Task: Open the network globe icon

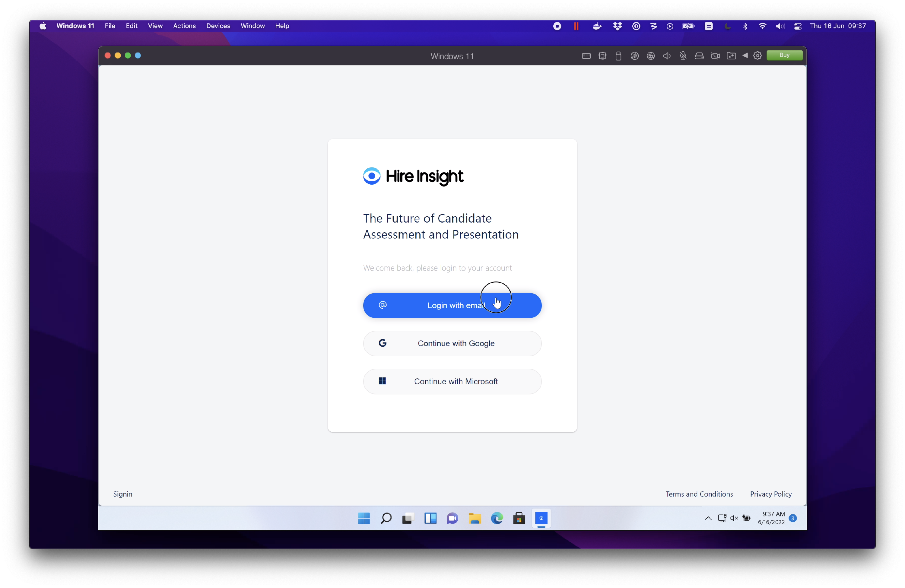Action: (651, 56)
